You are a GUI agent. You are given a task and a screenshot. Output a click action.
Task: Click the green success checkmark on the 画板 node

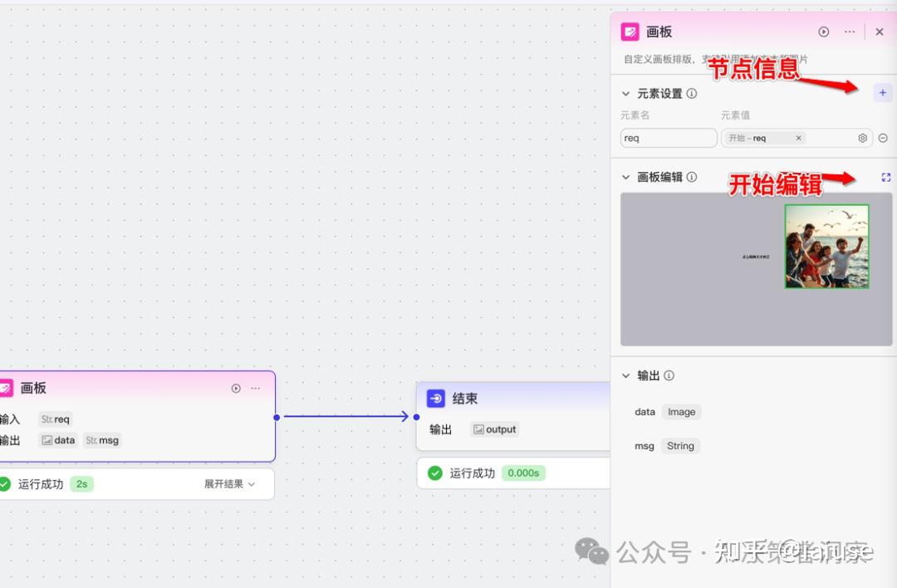tap(6, 483)
